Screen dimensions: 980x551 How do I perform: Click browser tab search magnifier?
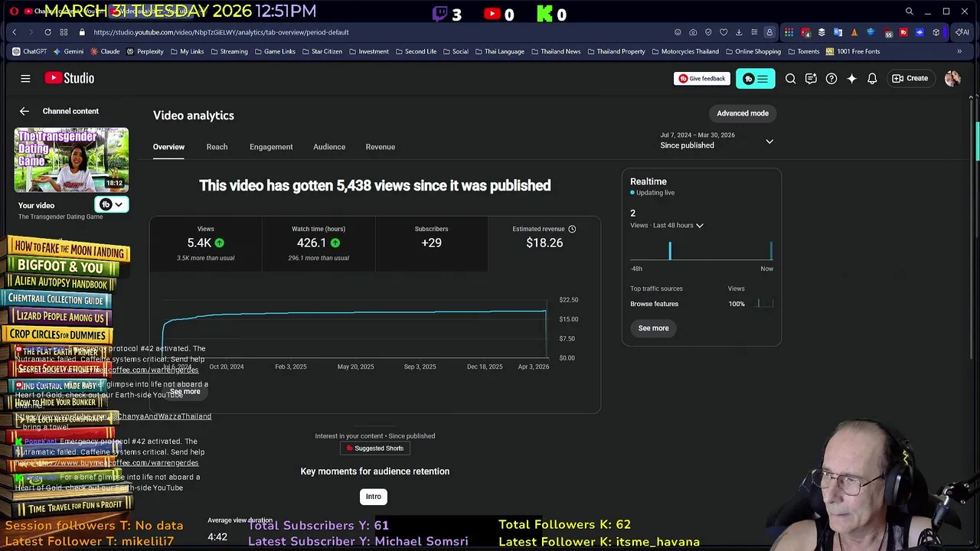(x=909, y=11)
